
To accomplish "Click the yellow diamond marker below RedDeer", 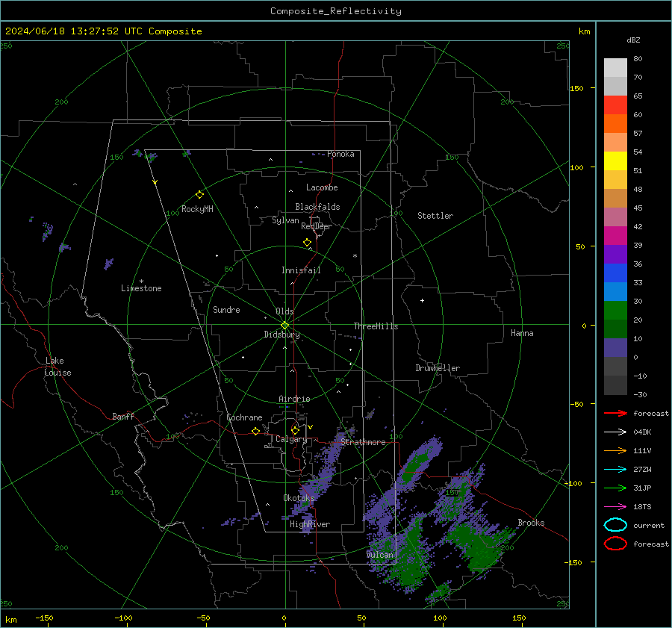I will coord(307,243).
